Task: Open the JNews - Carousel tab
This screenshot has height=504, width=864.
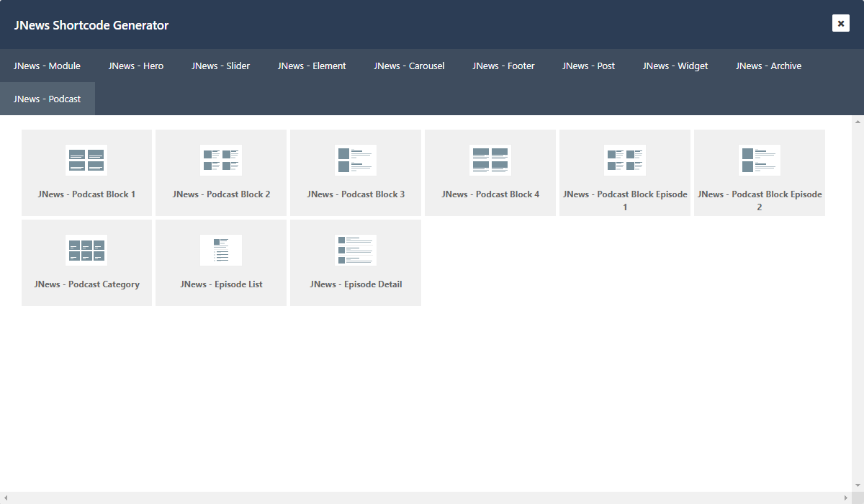Action: point(409,66)
